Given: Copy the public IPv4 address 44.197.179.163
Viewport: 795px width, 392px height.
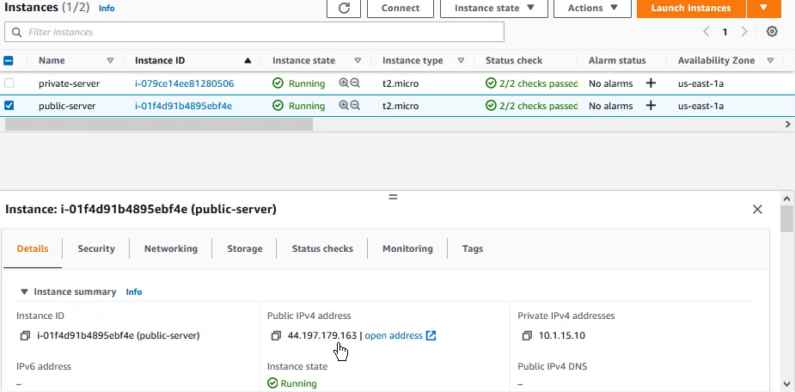Looking at the screenshot, I should [276, 336].
